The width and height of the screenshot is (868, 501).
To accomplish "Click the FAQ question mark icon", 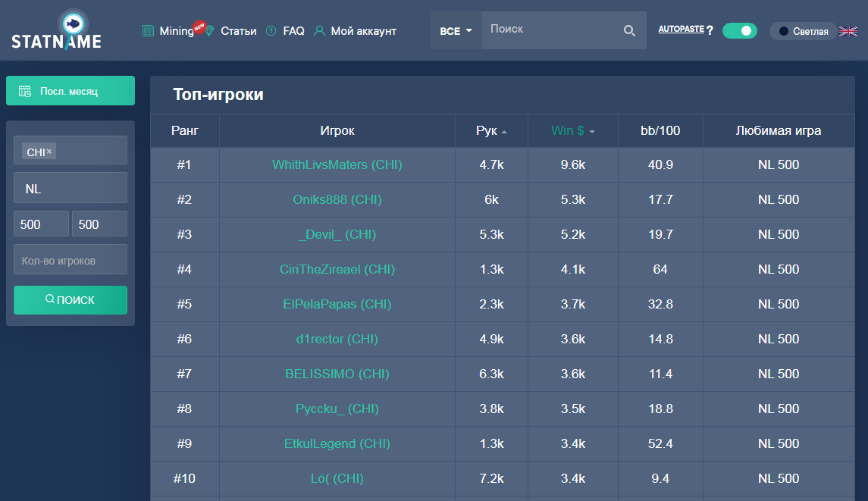I will (271, 31).
